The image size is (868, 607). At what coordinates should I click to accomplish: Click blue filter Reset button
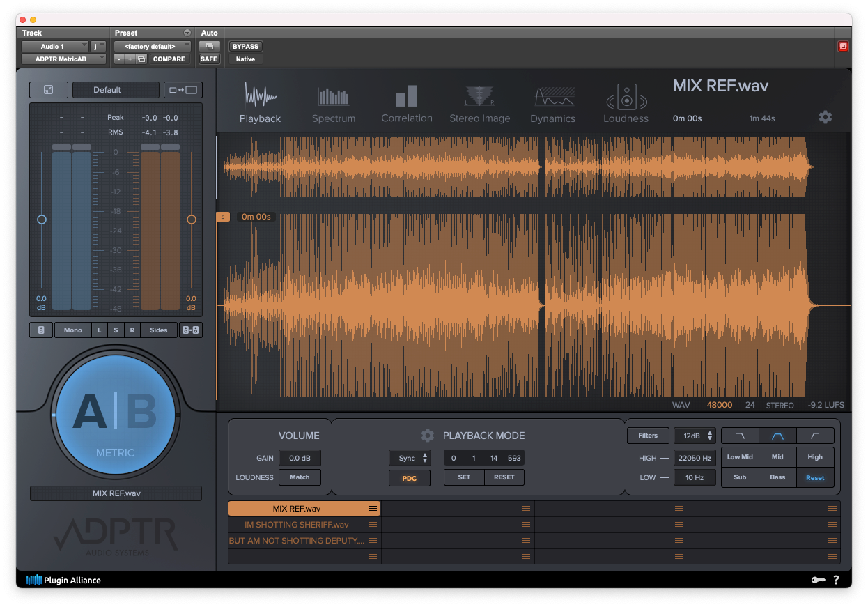click(x=815, y=477)
